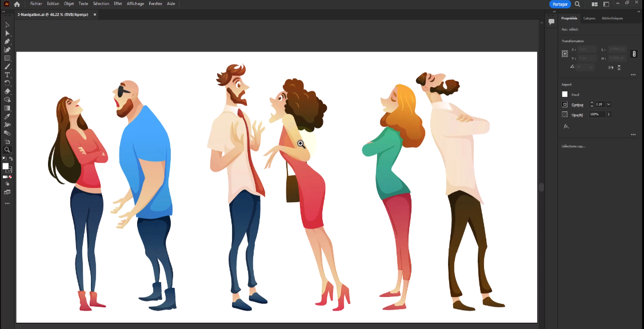
Task: Open the Contour stroke settings link
Action: pos(577,105)
